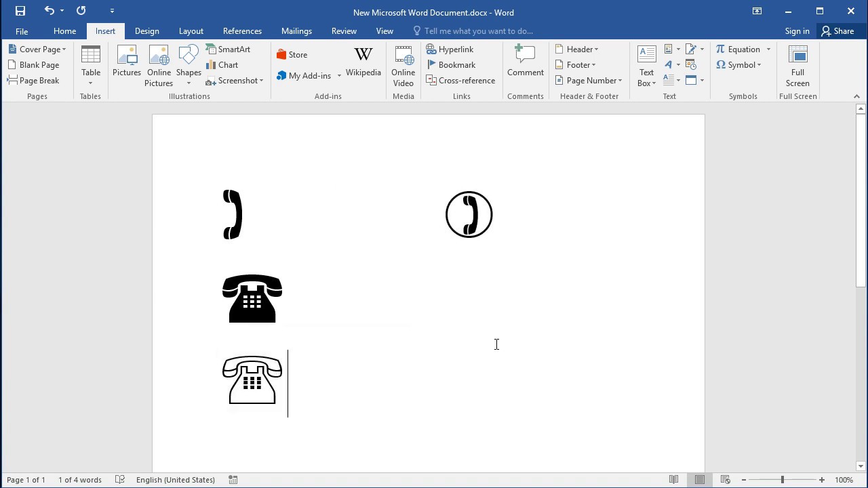Open the Office Store add-ins
This screenshot has width=868, height=488.
pyautogui.click(x=292, y=55)
